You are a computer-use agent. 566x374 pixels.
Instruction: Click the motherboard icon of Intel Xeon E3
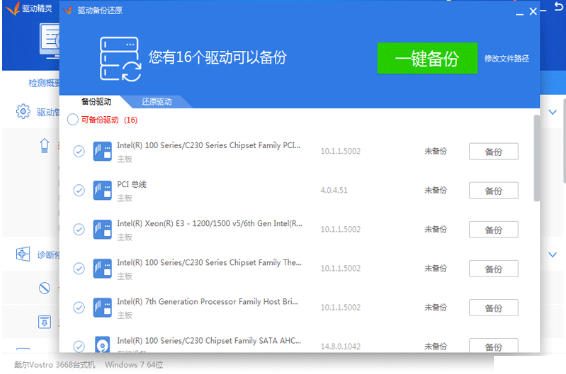tap(103, 229)
